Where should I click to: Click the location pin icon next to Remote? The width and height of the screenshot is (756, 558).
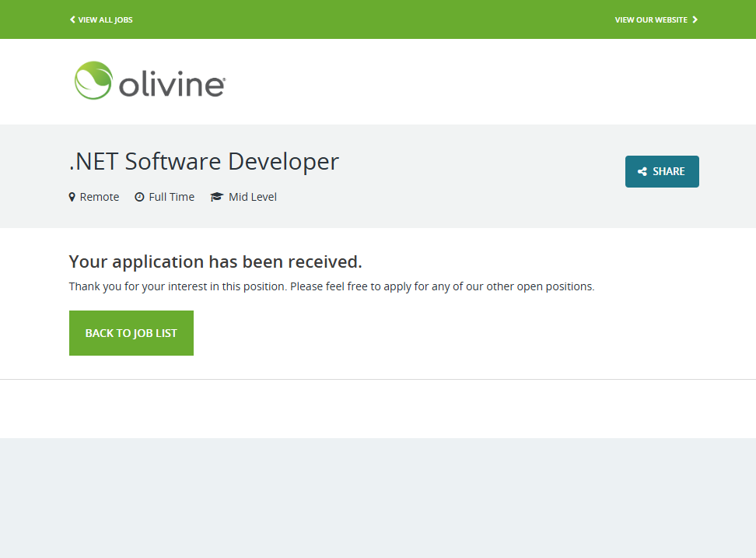coord(72,197)
